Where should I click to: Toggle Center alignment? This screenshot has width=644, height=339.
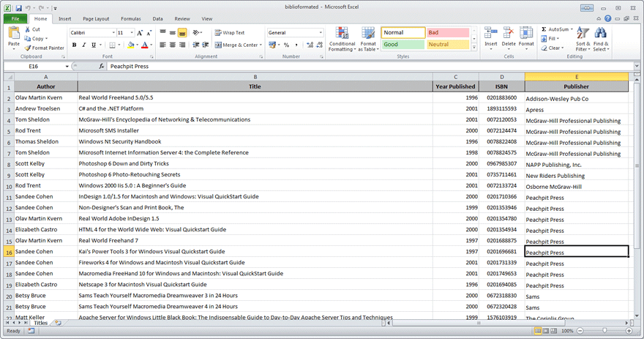click(x=173, y=45)
